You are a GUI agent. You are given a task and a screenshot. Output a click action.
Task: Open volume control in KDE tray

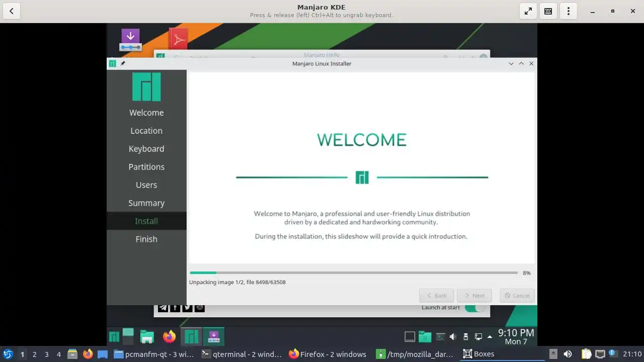click(453, 337)
